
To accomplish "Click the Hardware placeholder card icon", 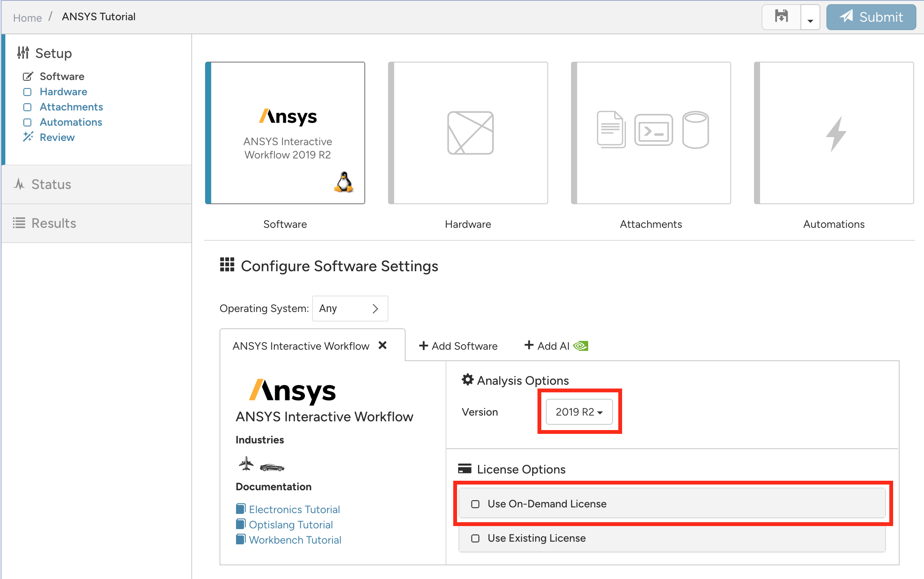I will point(470,133).
